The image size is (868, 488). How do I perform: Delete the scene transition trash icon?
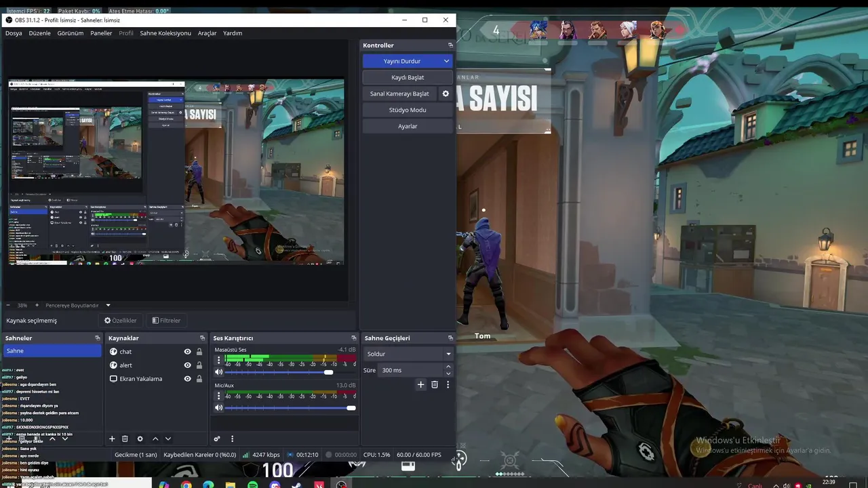coord(435,384)
